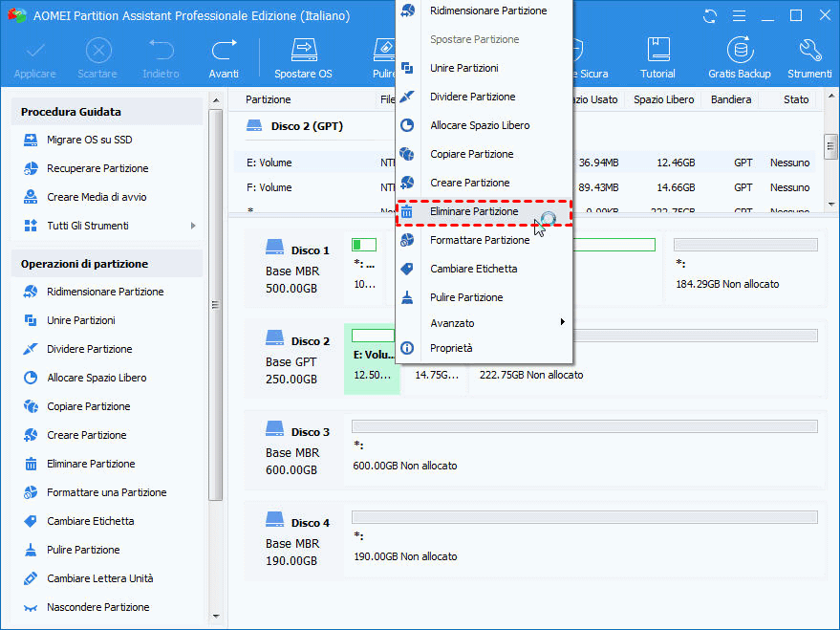The image size is (840, 630).
Task: Select the 14.75G... partition block
Action: (435, 358)
